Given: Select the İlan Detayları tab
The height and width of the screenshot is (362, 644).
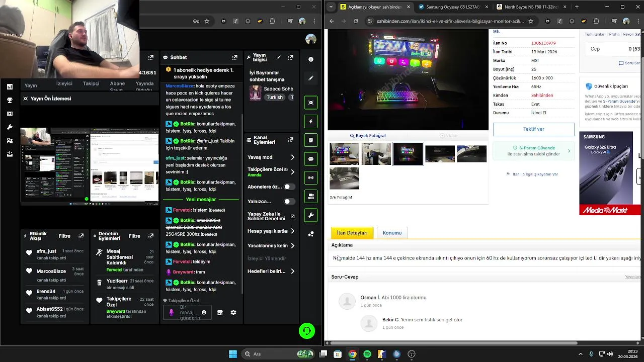Looking at the screenshot, I should (352, 233).
